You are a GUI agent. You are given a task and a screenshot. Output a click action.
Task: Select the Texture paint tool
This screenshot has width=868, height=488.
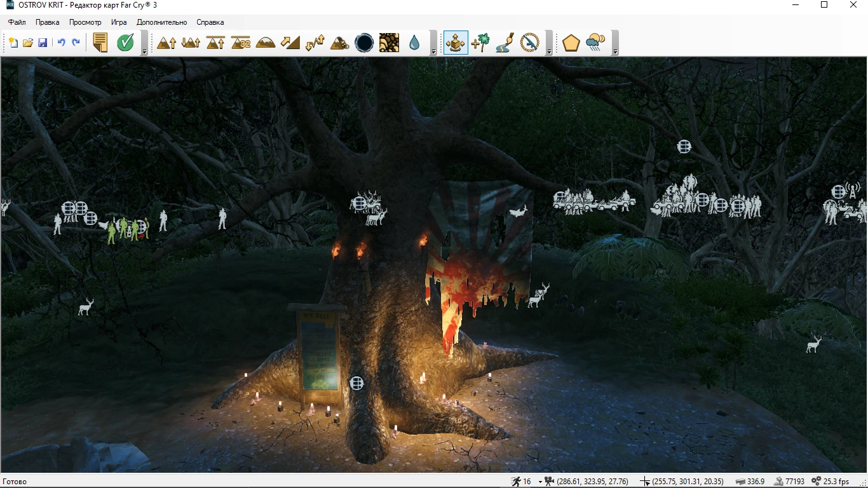click(x=389, y=43)
